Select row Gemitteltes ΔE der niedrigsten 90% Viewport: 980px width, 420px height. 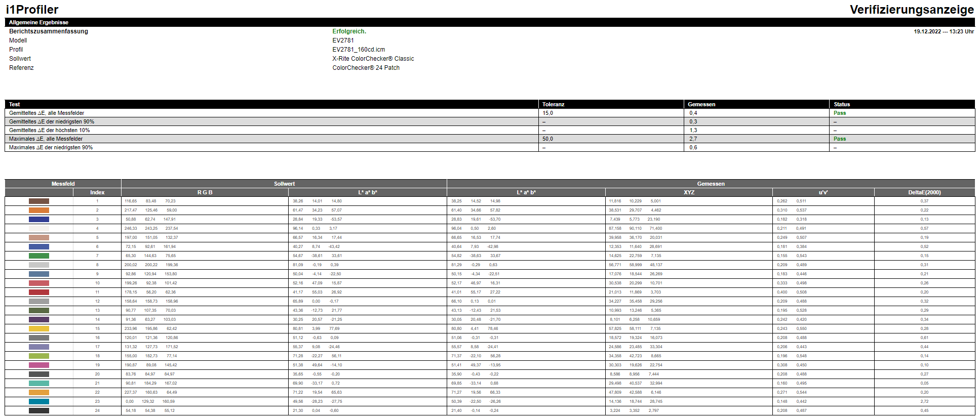point(490,121)
